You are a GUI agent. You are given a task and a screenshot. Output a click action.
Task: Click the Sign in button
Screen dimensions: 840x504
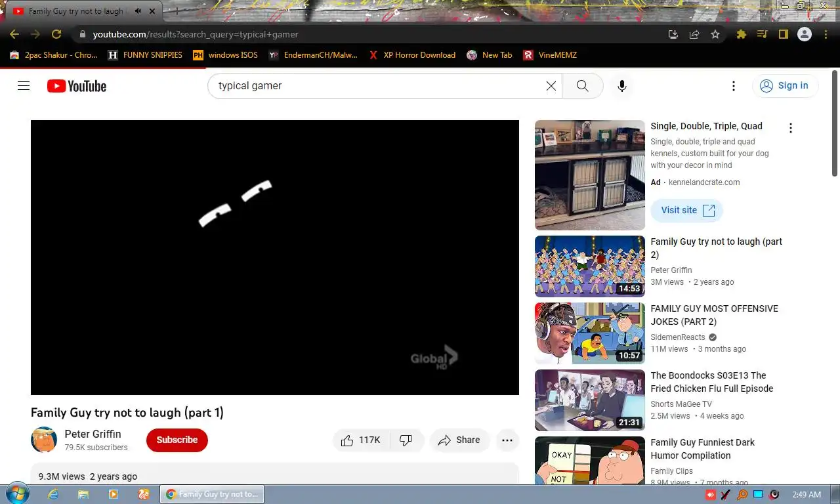click(x=785, y=86)
